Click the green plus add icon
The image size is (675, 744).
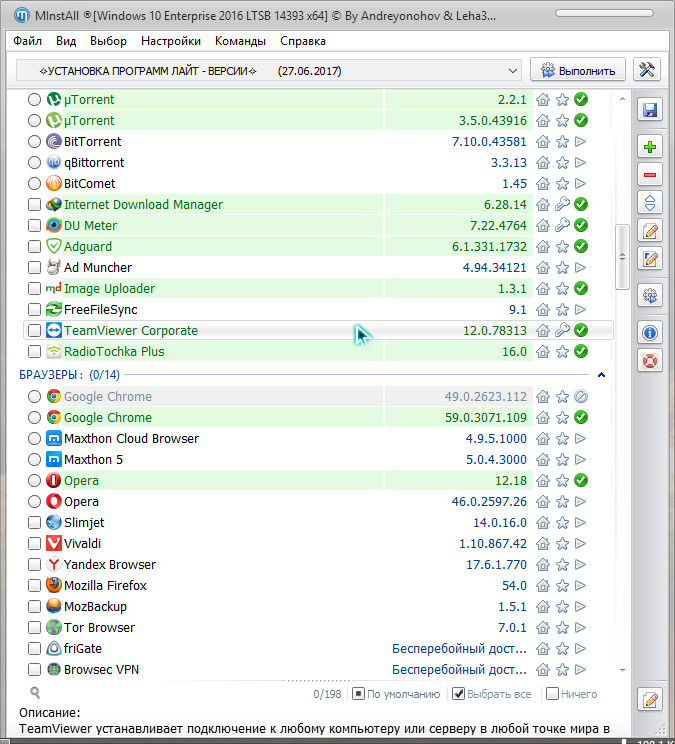650,147
